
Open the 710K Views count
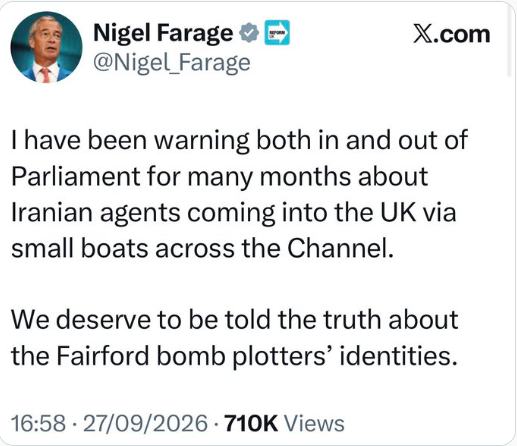click(x=284, y=423)
